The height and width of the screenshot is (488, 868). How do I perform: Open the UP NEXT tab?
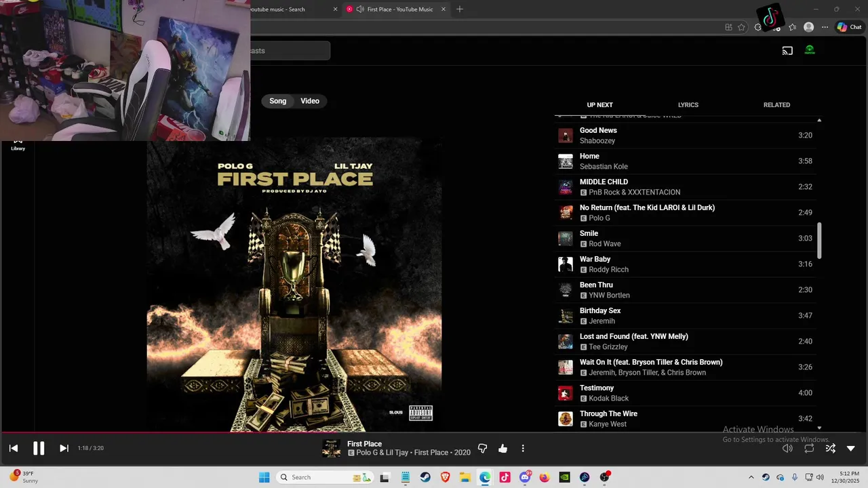click(x=599, y=105)
